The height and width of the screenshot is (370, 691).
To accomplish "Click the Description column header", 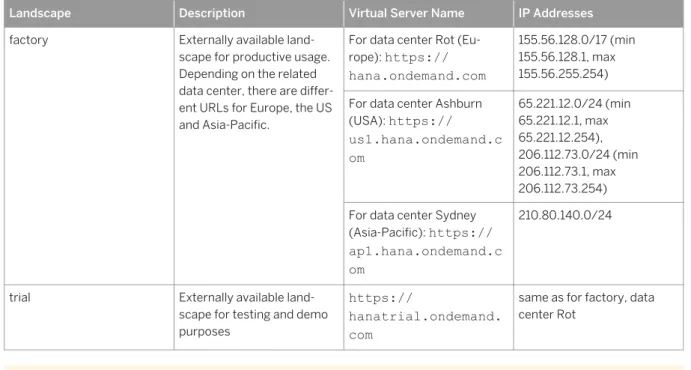I will 259,14.
